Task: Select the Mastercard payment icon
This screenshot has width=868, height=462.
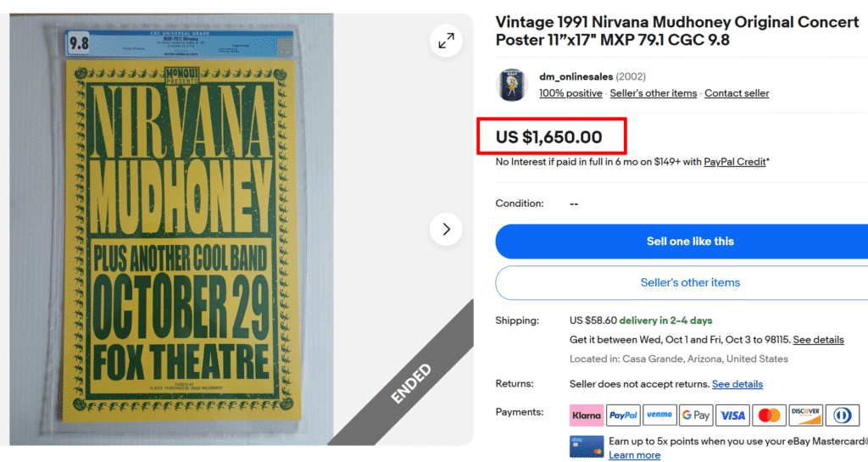Action: [x=769, y=415]
